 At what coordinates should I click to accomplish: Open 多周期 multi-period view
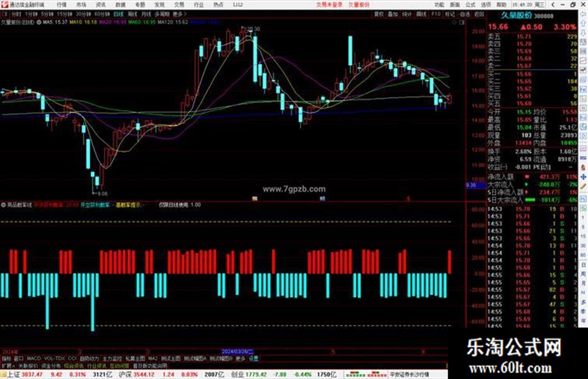[x=162, y=14]
